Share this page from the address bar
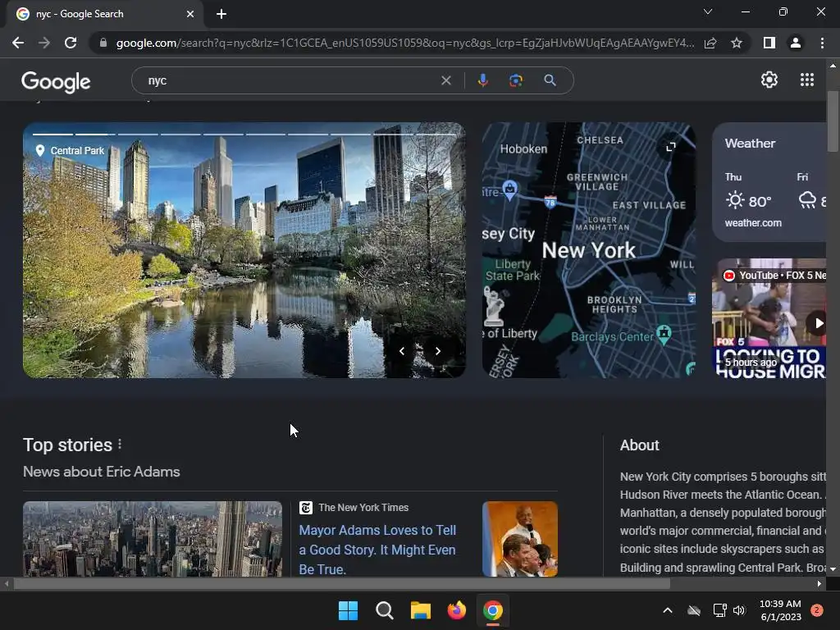Screen dimensions: 840x630 (710, 43)
